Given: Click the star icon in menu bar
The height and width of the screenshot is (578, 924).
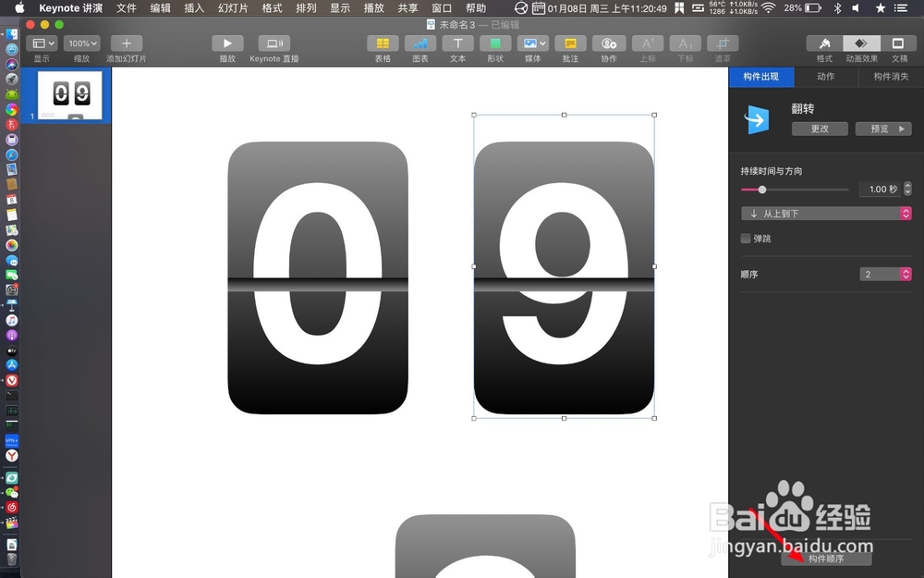Looking at the screenshot, I should point(881,8).
